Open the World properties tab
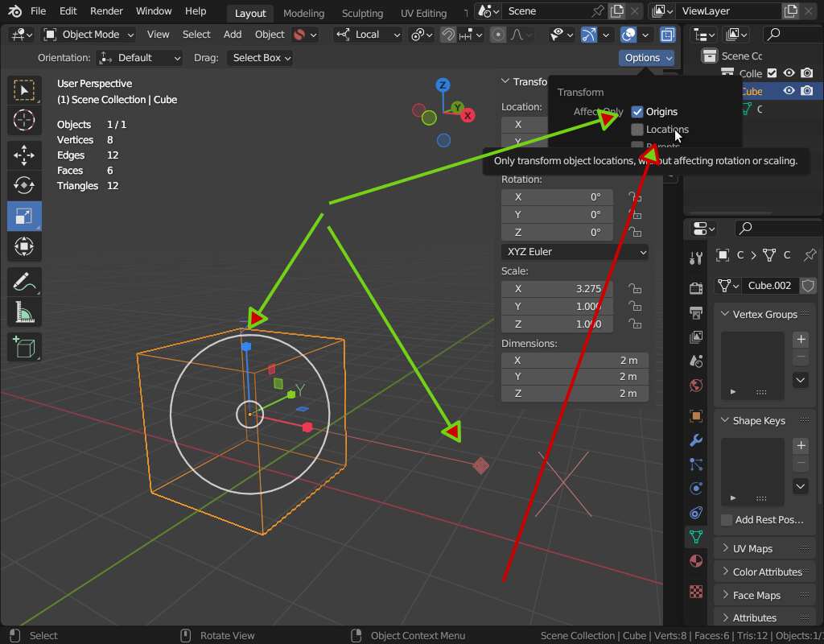 [x=696, y=386]
